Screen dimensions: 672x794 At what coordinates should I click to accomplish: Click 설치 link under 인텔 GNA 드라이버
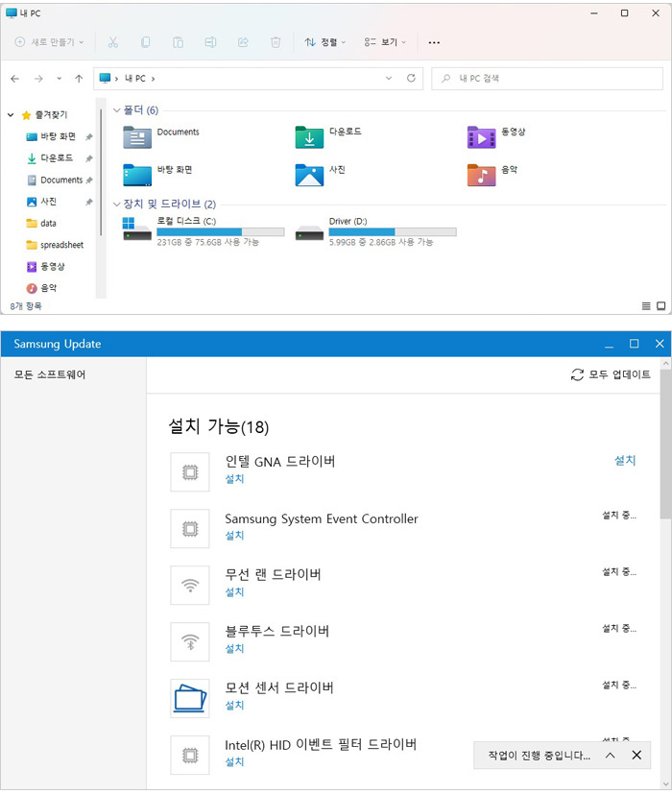coord(234,478)
